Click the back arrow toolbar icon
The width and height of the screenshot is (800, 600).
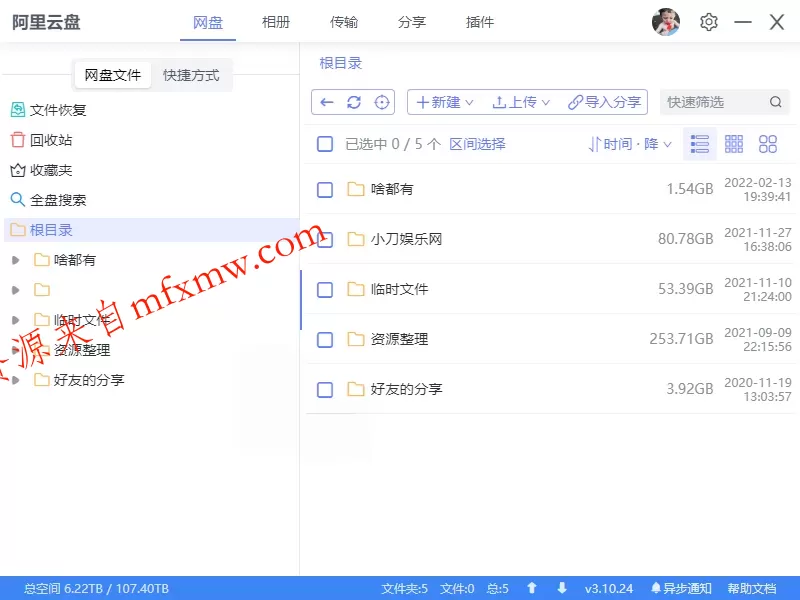click(327, 103)
